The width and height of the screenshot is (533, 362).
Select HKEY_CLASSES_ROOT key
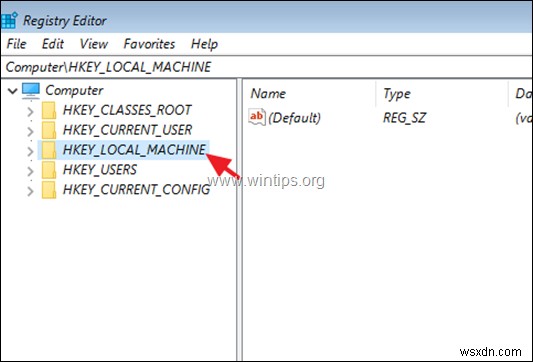point(127,110)
